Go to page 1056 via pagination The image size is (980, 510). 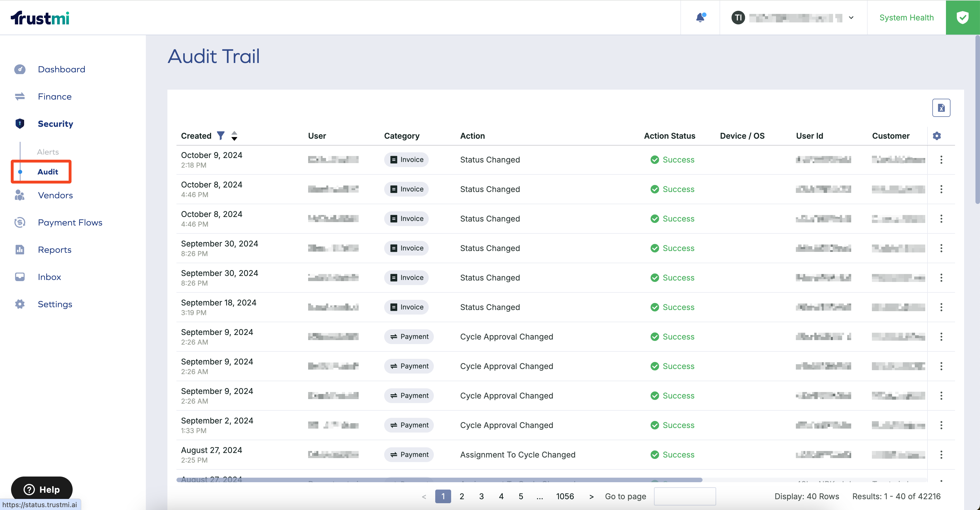tap(565, 496)
